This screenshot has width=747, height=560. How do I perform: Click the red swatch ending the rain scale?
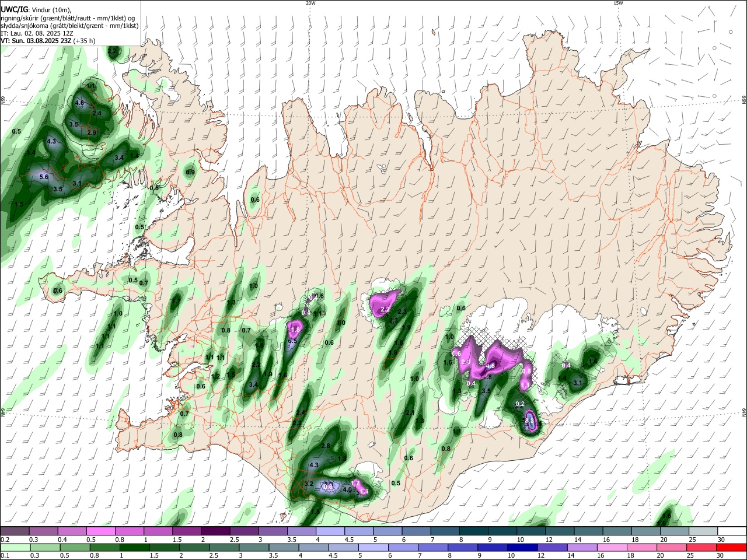click(x=731, y=547)
